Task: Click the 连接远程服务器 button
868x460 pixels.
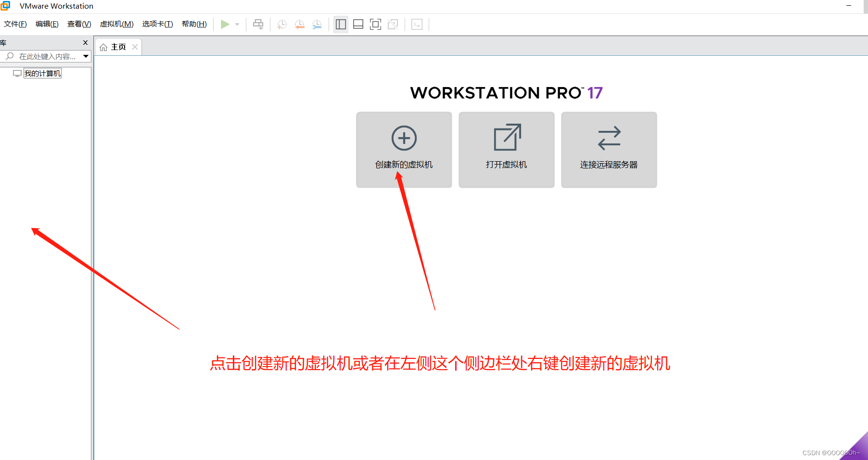Action: [609, 150]
